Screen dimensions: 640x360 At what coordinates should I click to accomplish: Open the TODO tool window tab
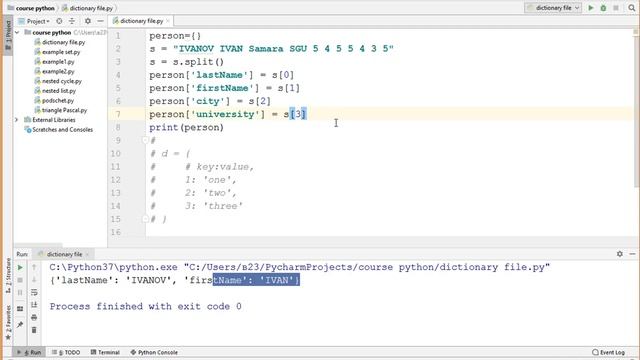click(x=66, y=352)
